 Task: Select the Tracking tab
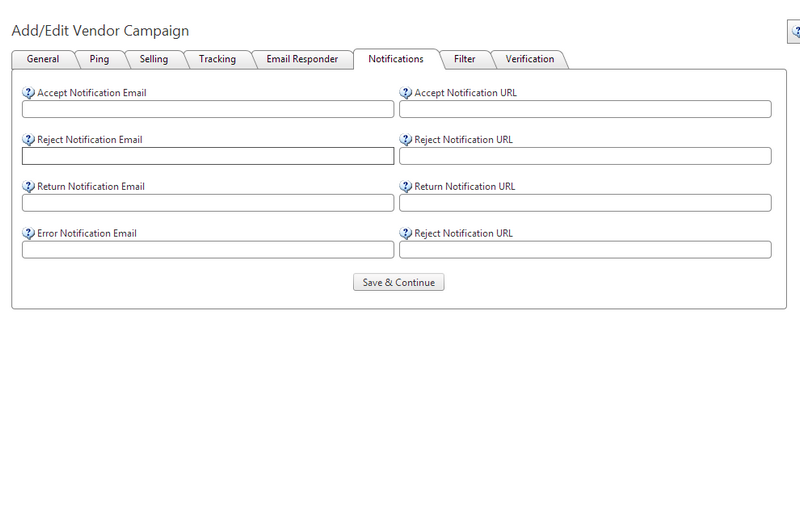coord(217,59)
